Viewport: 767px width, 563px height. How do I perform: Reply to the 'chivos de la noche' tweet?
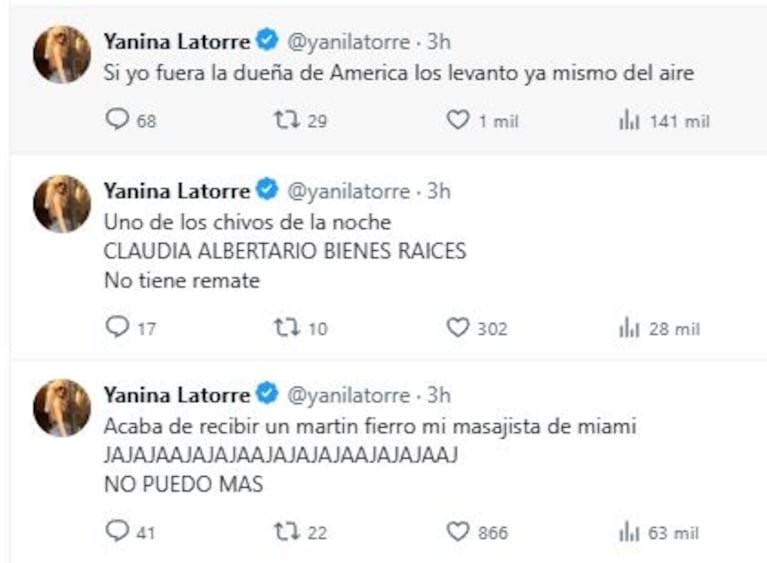[x=118, y=327]
